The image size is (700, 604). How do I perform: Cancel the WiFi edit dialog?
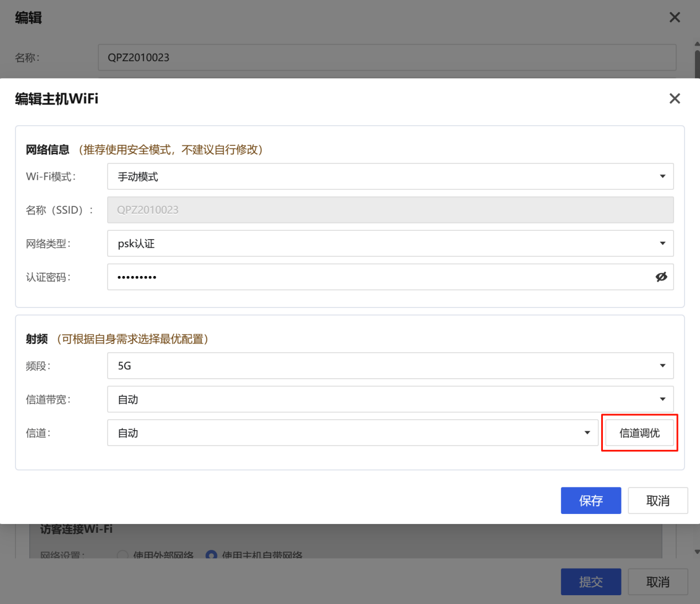657,501
